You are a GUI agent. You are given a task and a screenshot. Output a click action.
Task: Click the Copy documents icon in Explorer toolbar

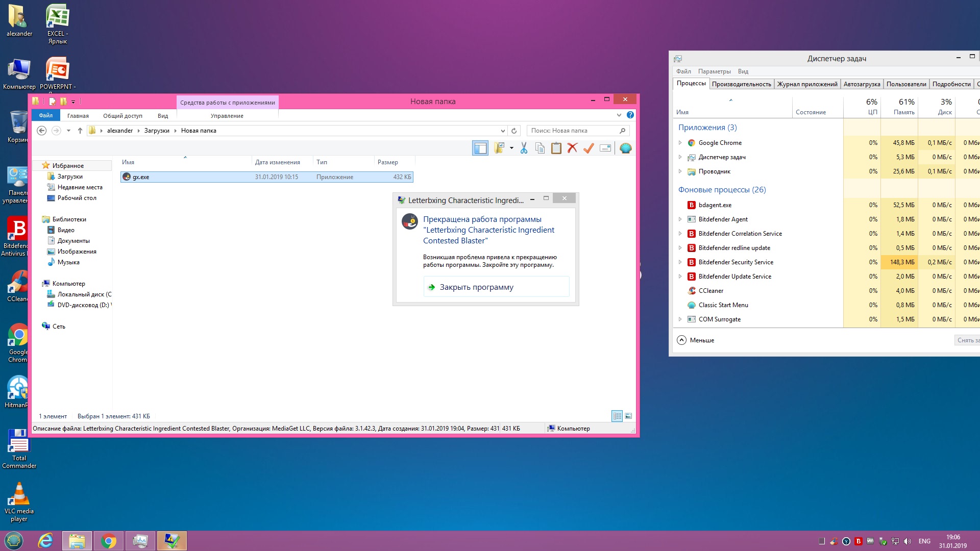pyautogui.click(x=540, y=148)
